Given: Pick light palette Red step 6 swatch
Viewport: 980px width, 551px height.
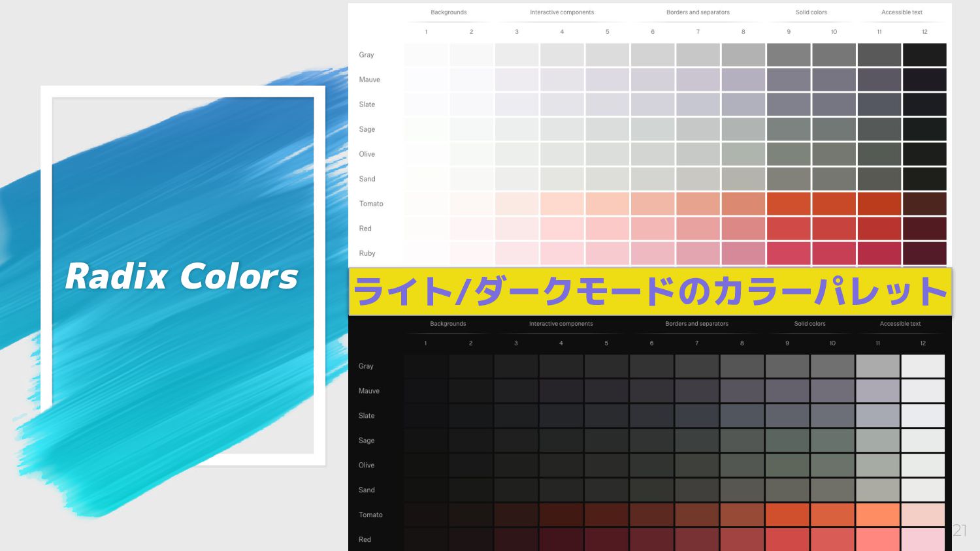Looking at the screenshot, I should pos(653,228).
